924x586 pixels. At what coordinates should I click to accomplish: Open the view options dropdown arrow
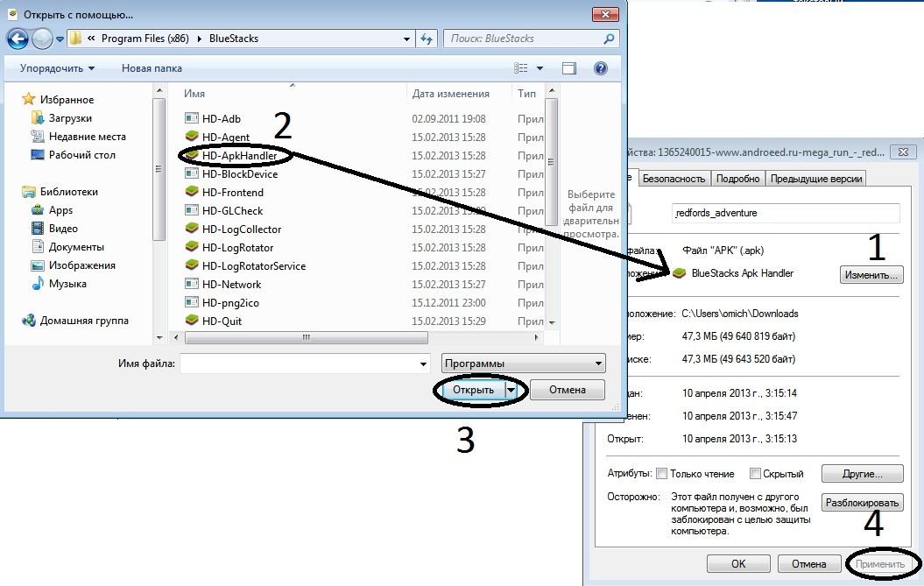point(540,68)
